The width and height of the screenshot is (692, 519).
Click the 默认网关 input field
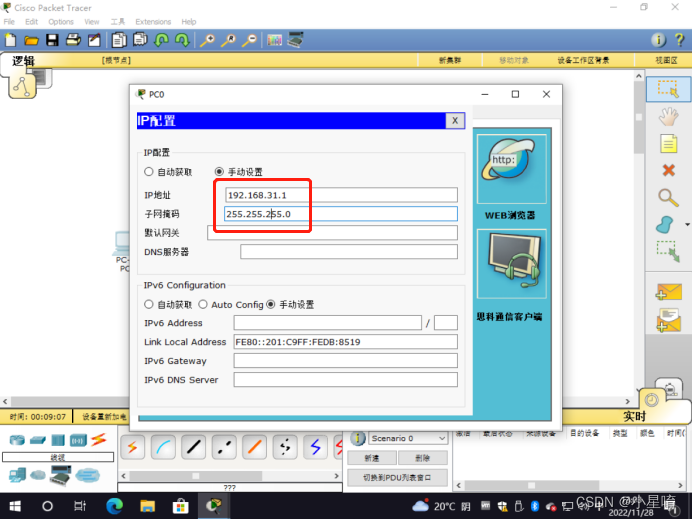[x=332, y=233]
